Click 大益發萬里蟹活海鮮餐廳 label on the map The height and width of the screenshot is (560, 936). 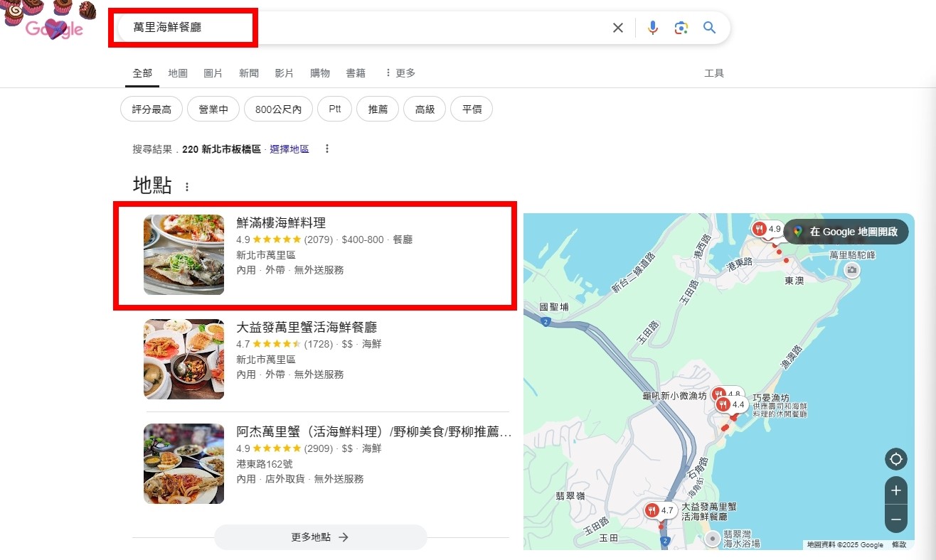pos(709,512)
